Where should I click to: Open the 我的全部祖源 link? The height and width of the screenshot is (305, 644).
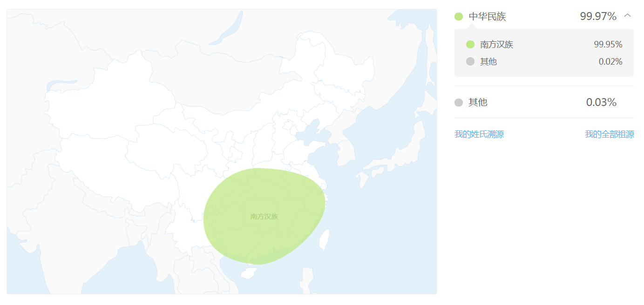tap(609, 134)
